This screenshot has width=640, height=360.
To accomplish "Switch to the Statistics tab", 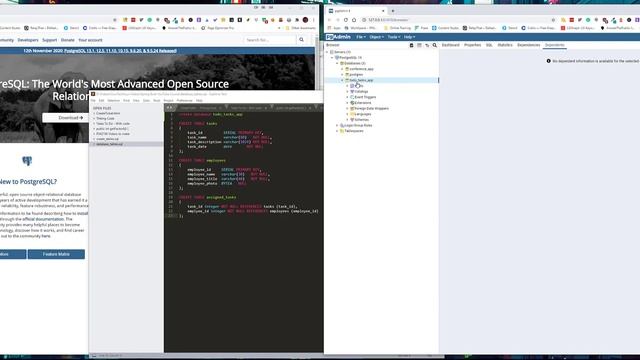I will click(x=505, y=45).
